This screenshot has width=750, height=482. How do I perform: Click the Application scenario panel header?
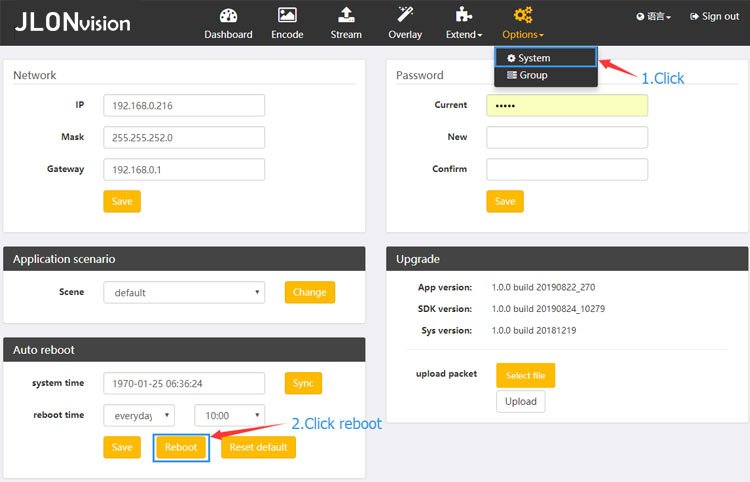(x=184, y=259)
